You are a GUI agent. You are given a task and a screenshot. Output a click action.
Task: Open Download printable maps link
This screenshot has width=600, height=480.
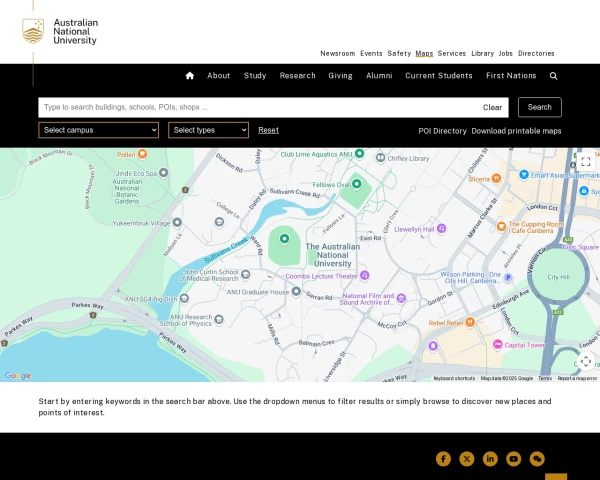coord(516,131)
